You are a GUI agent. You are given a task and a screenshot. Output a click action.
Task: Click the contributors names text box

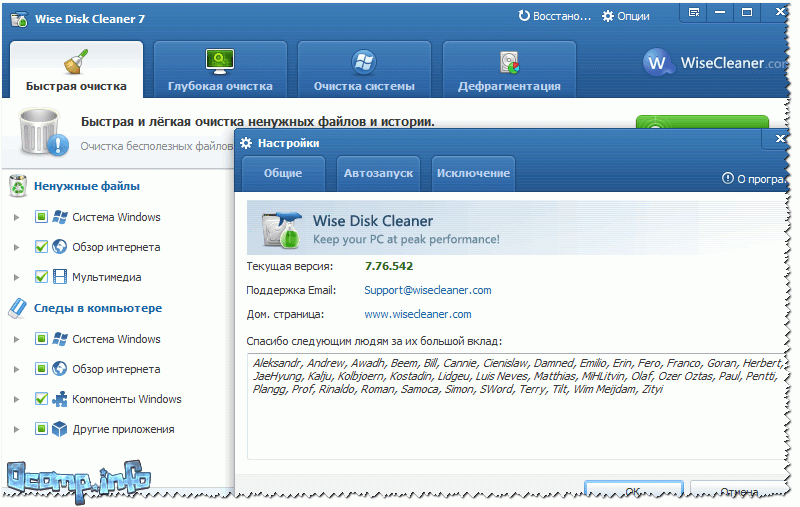click(516, 407)
